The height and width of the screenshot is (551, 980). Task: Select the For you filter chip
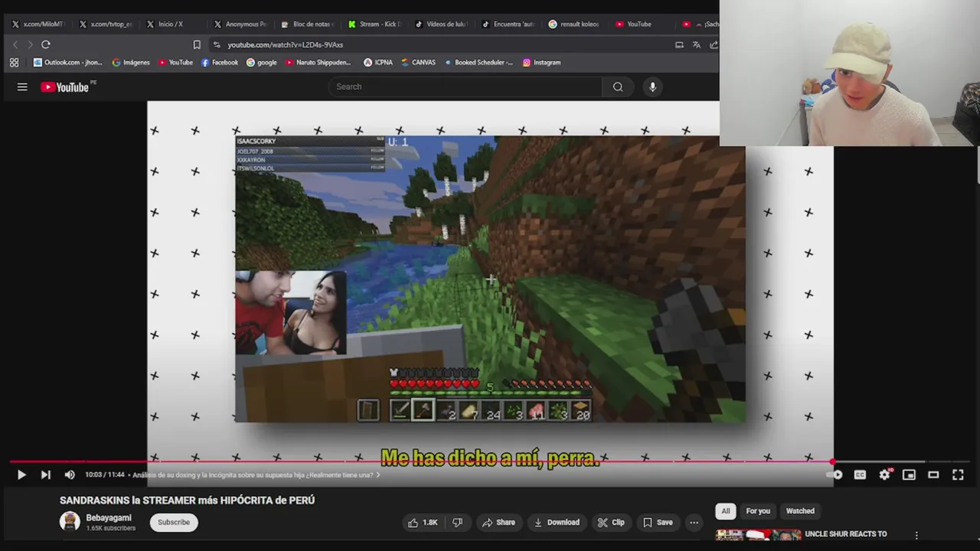coord(758,511)
